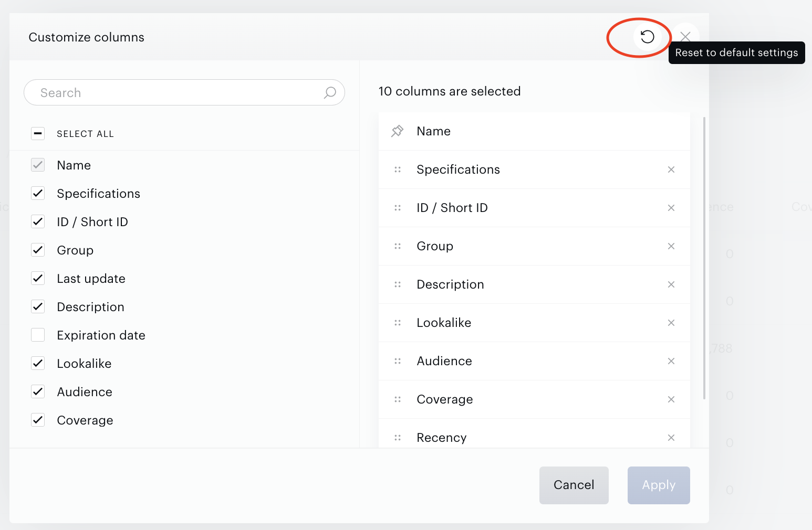Close the Customize columns dialog
The width and height of the screenshot is (812, 530).
(x=685, y=37)
